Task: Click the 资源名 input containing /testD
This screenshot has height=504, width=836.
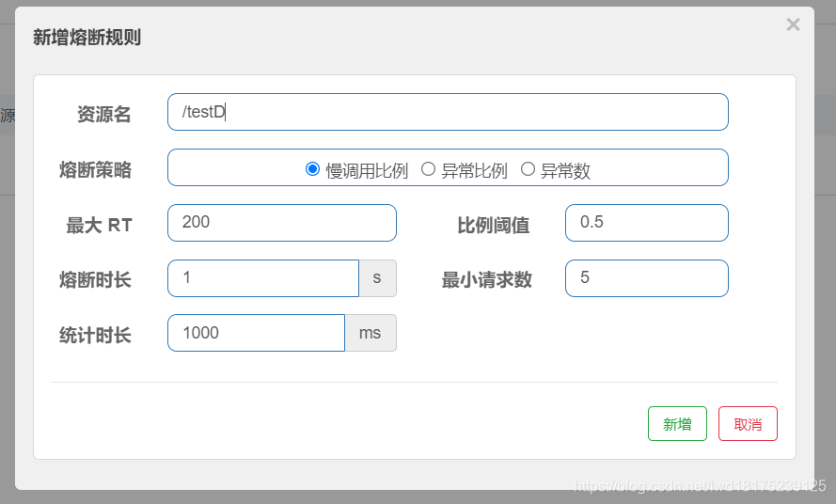Action: pos(448,112)
